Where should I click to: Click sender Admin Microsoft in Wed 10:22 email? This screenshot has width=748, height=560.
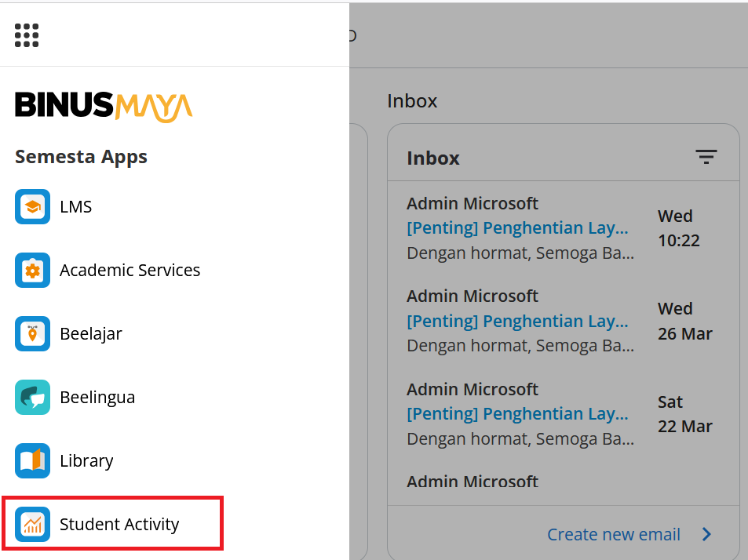pos(473,203)
